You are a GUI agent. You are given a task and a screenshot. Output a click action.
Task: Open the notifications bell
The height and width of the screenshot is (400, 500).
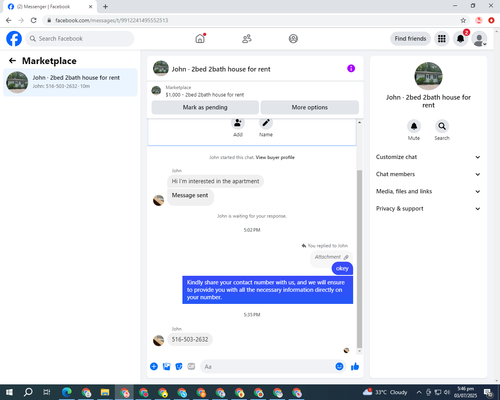pyautogui.click(x=461, y=39)
